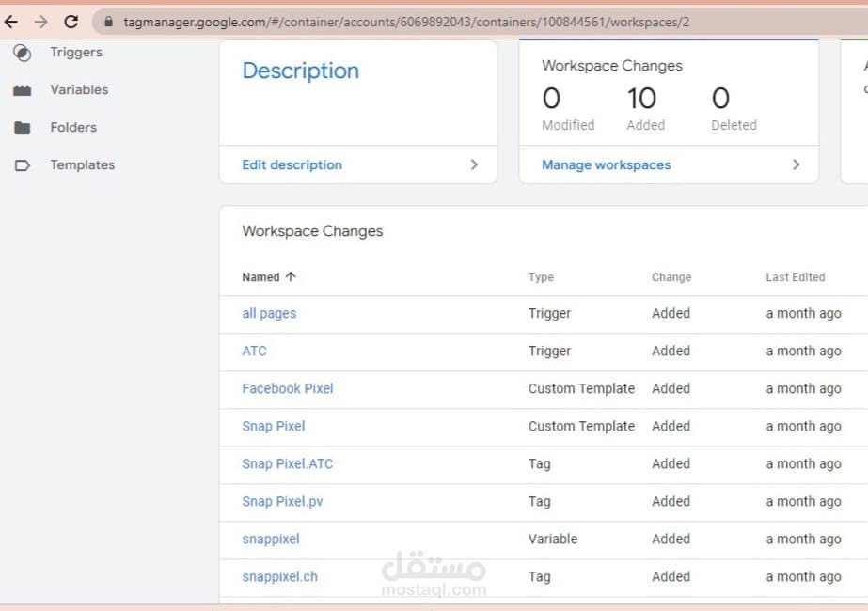This screenshot has width=868, height=611.
Task: Open Folders from the sidebar
Action: point(73,127)
